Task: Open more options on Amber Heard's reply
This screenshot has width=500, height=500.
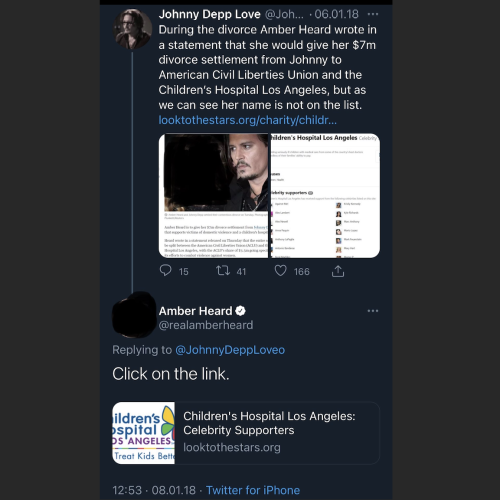Action: (x=373, y=311)
